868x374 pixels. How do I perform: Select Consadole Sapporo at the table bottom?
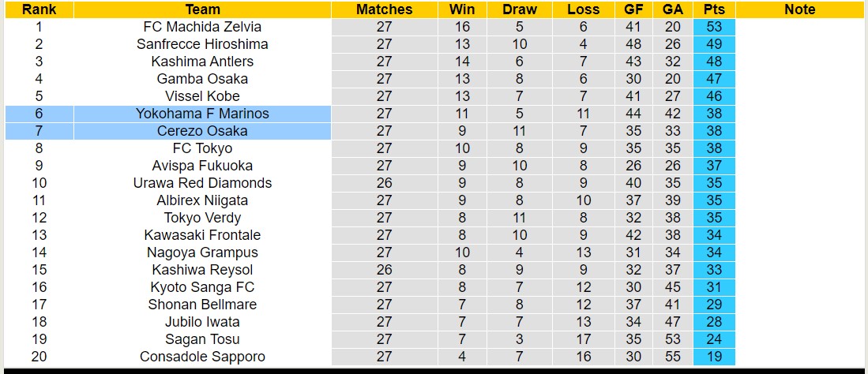coord(202,357)
